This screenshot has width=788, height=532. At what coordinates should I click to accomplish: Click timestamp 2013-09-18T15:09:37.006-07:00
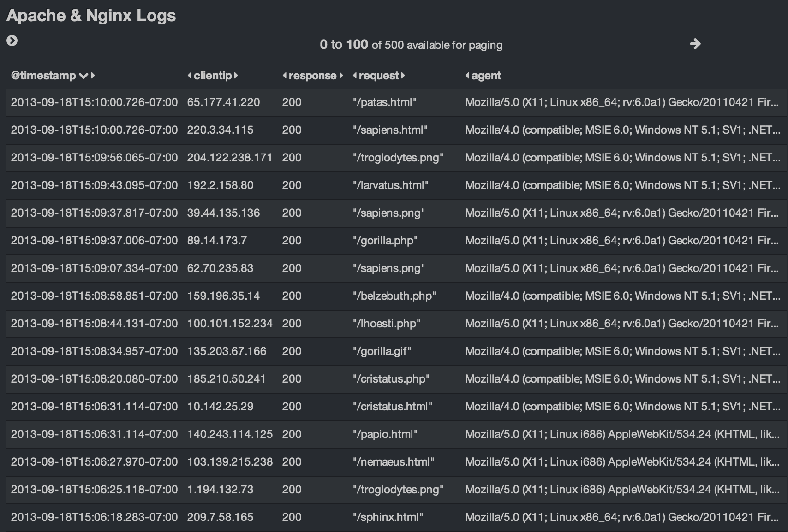tap(94, 241)
